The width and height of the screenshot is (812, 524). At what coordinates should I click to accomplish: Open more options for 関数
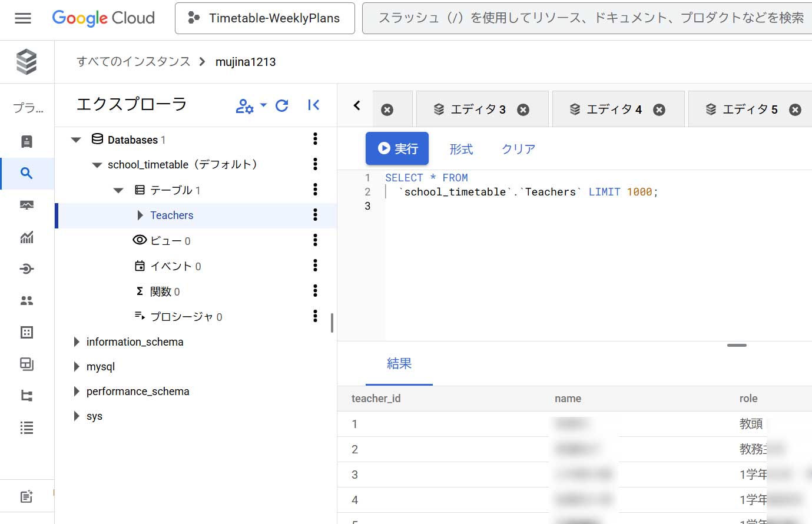tap(315, 290)
